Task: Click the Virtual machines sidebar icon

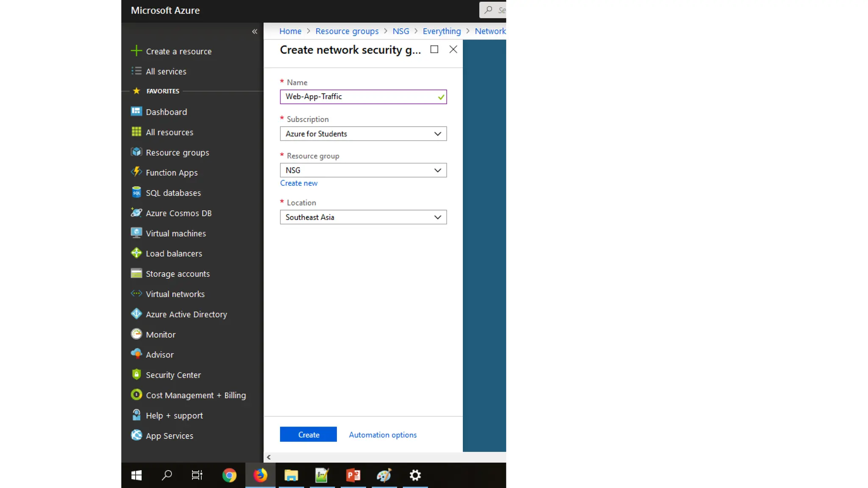Action: point(136,233)
